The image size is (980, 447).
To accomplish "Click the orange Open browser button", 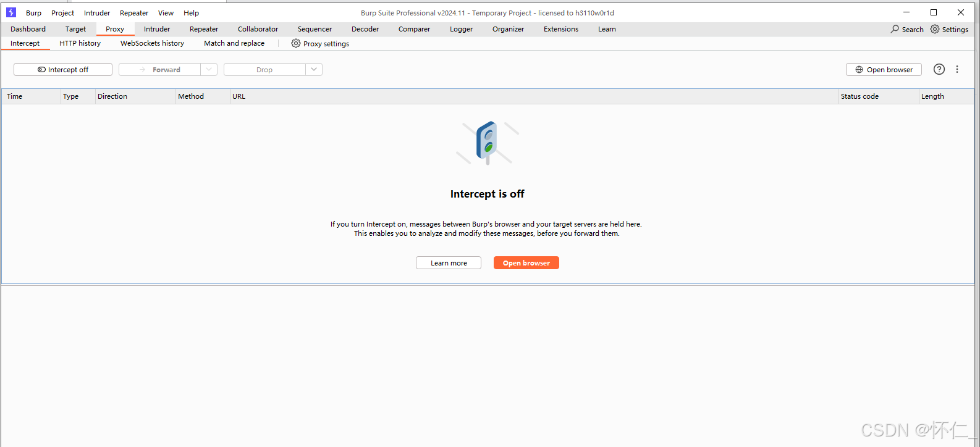I will [x=526, y=263].
